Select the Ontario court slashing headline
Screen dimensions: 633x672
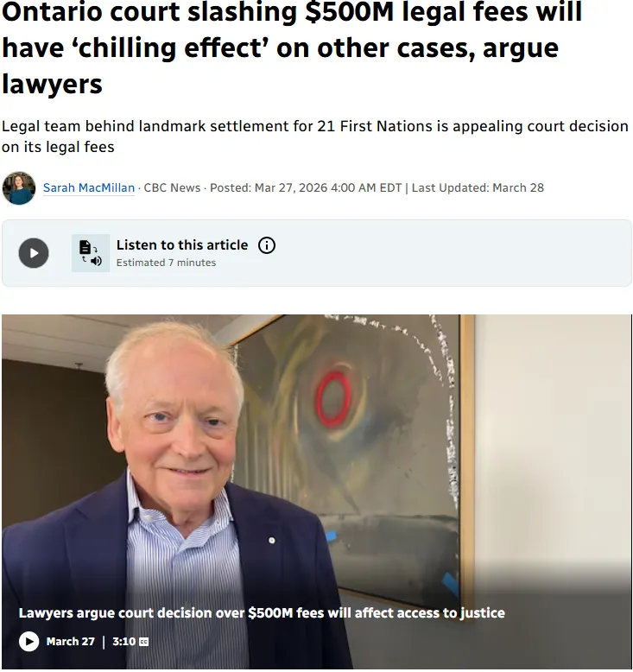pyautogui.click(x=292, y=48)
